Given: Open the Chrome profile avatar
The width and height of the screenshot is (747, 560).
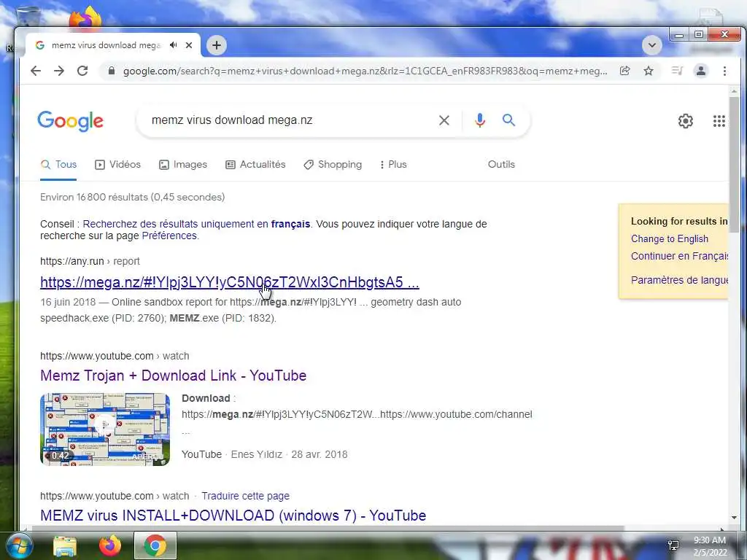Looking at the screenshot, I should click(701, 71).
